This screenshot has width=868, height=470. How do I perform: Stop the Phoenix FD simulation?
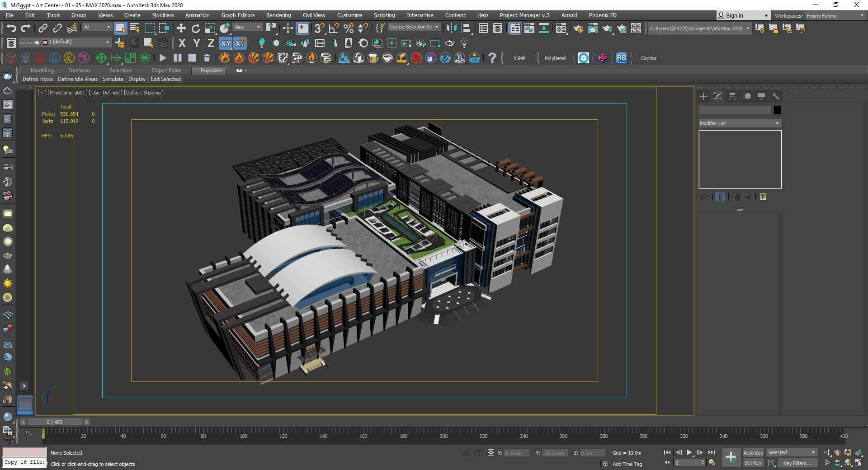tap(192, 58)
